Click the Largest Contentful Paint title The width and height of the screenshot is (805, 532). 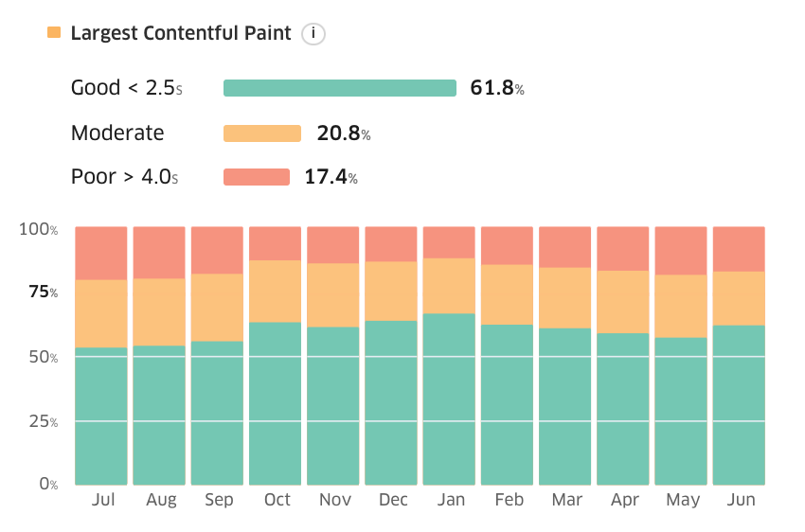[x=181, y=33]
